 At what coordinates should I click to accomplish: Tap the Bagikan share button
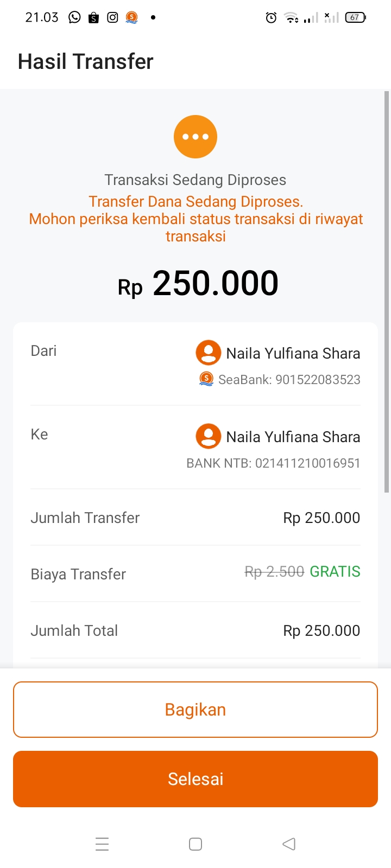pyautogui.click(x=195, y=710)
